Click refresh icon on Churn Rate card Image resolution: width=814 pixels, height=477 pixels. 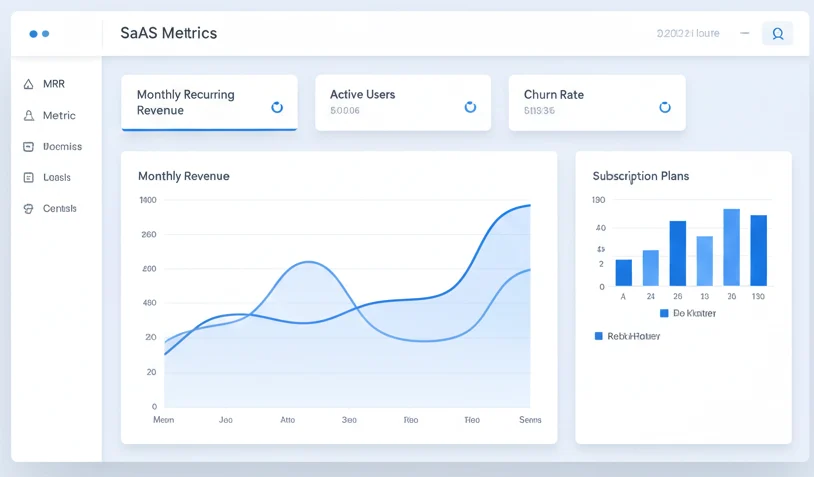[x=664, y=107]
